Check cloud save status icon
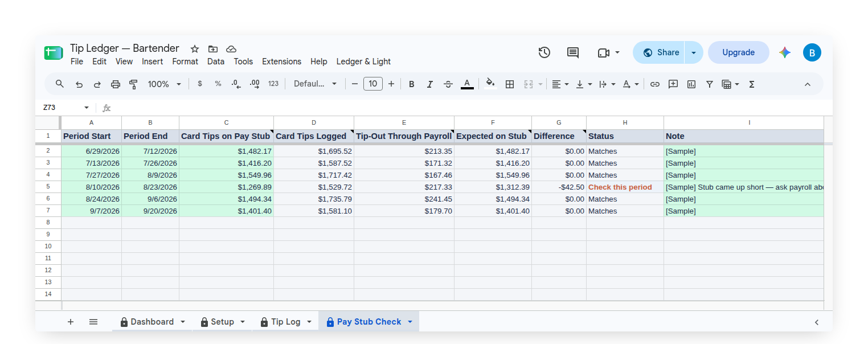The image size is (868, 344). tap(231, 49)
